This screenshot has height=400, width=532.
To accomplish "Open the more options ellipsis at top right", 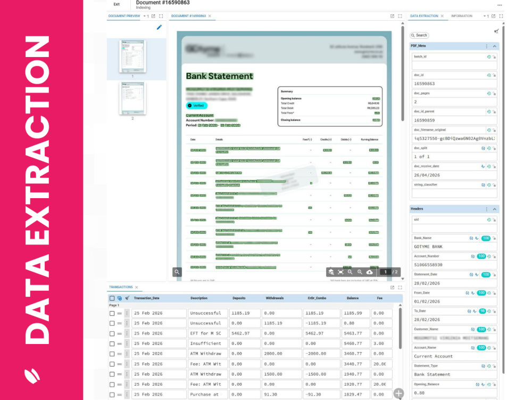I will [500, 5].
